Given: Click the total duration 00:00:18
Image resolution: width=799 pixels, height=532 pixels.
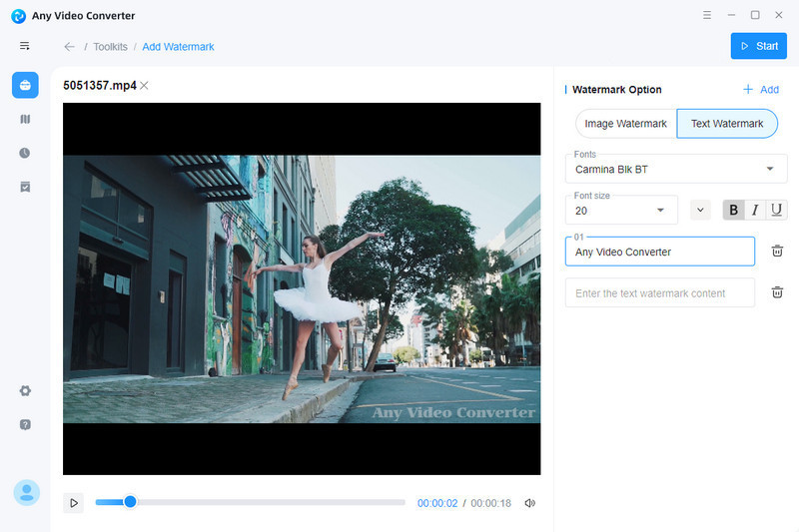Looking at the screenshot, I should [490, 503].
